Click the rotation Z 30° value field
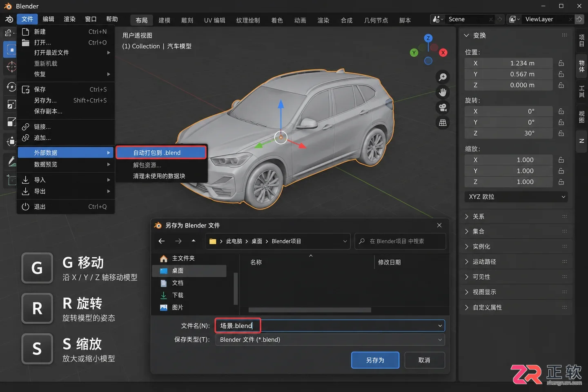The width and height of the screenshot is (588, 392). pyautogui.click(x=509, y=134)
